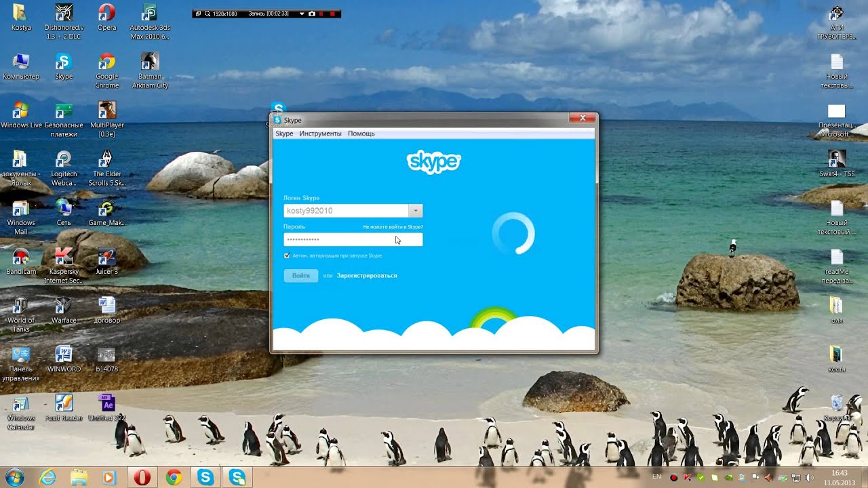Click the magnifier icon in recorder bar
This screenshot has height=488, width=868.
coord(207,14)
